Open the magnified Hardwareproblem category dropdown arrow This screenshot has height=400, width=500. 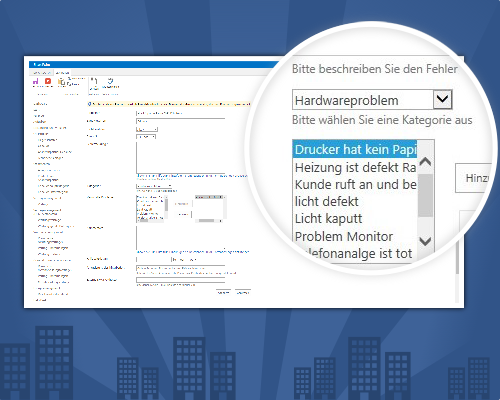442,99
